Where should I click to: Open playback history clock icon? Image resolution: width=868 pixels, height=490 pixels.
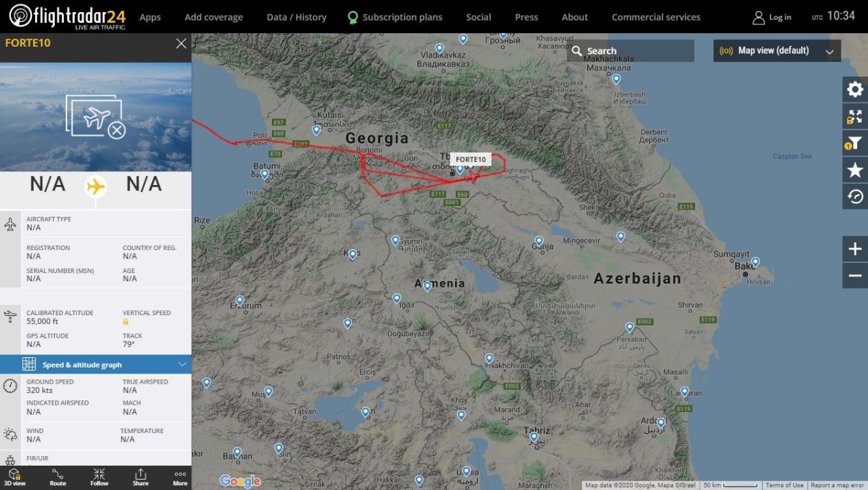pos(855,197)
